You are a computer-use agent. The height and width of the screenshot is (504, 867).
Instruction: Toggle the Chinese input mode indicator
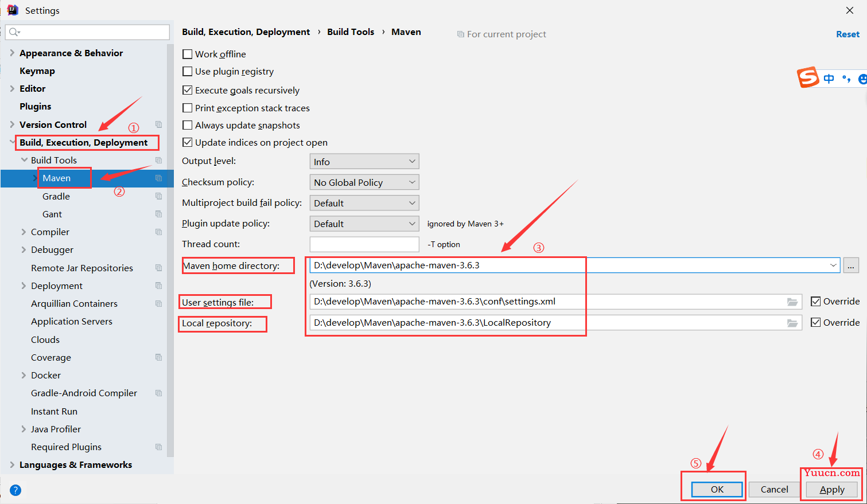click(829, 79)
